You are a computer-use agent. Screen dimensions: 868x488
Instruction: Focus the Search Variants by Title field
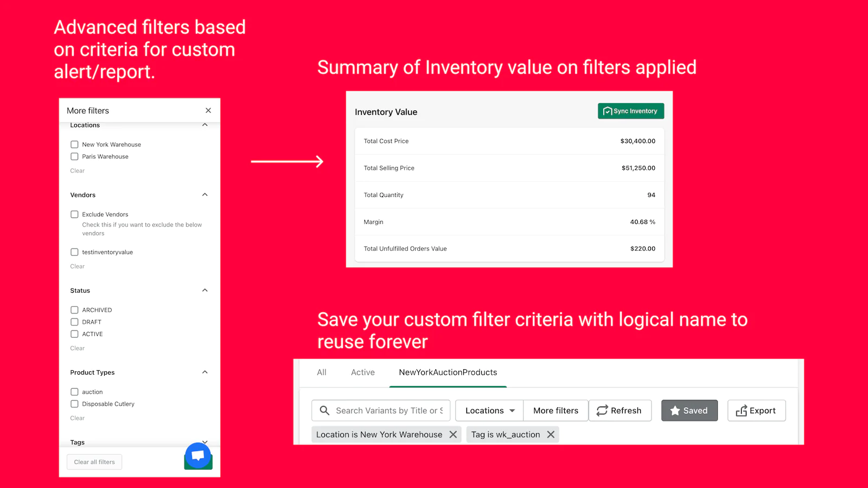[388, 410]
